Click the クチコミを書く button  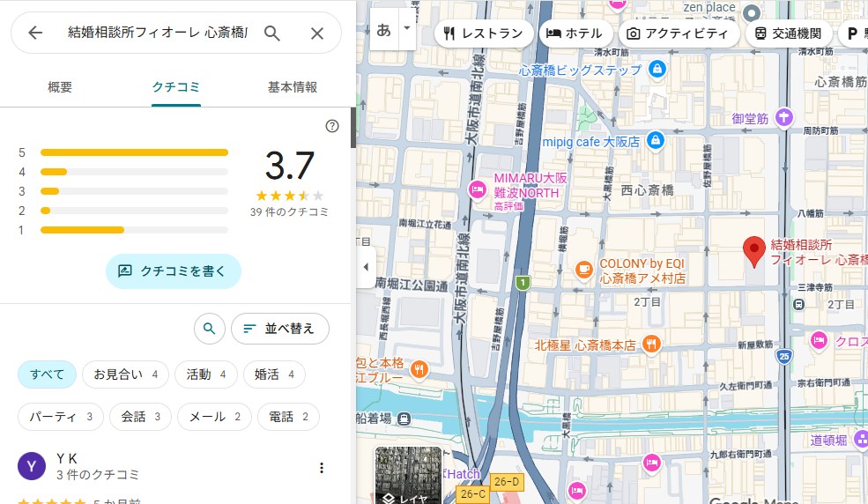[x=174, y=271]
